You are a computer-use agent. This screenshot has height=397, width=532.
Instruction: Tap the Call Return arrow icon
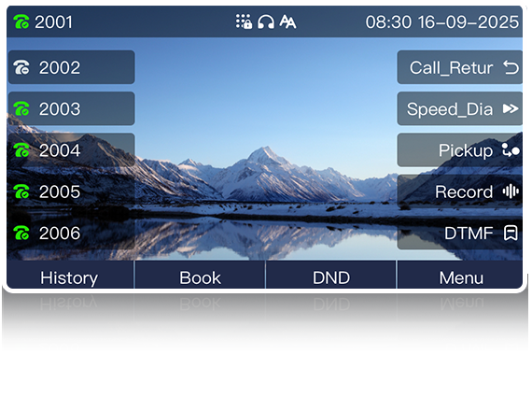(511, 67)
